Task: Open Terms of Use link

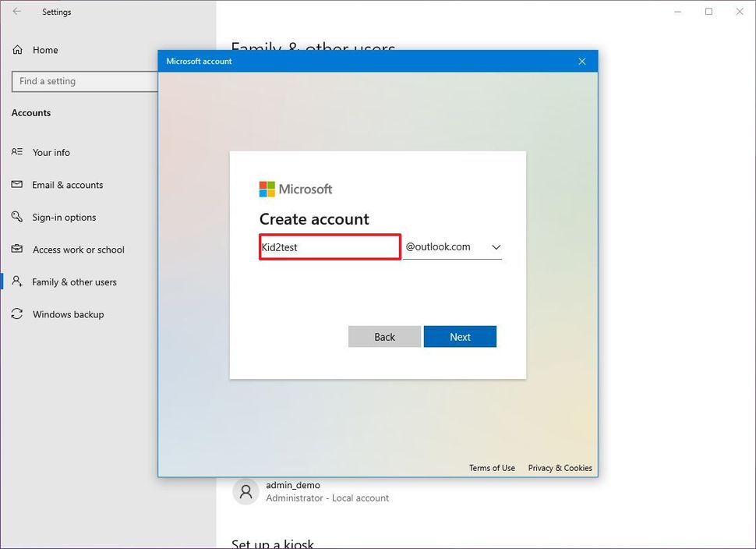Action: coord(492,468)
